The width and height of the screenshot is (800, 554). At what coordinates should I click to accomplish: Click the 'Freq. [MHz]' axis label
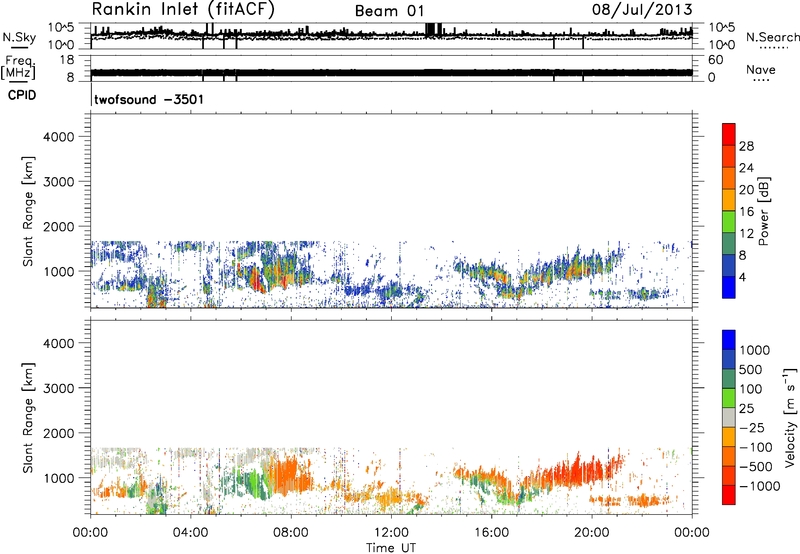(18, 68)
